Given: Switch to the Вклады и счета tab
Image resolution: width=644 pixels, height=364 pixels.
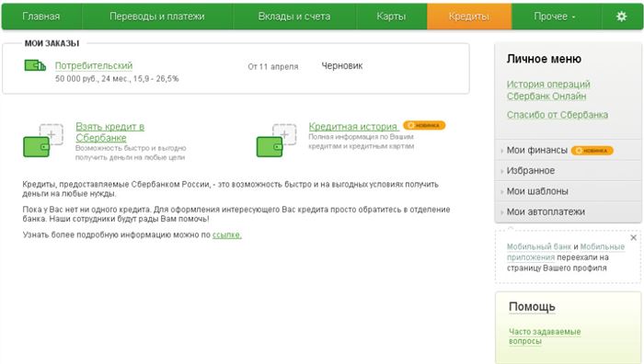Looking at the screenshot, I should coord(294,17).
